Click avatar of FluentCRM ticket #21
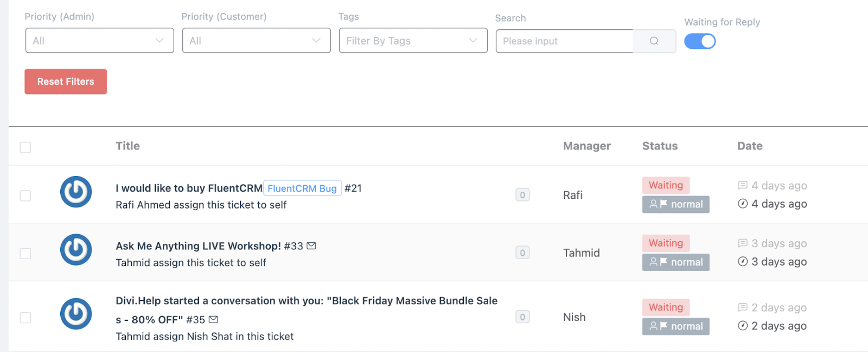 pyautogui.click(x=76, y=192)
